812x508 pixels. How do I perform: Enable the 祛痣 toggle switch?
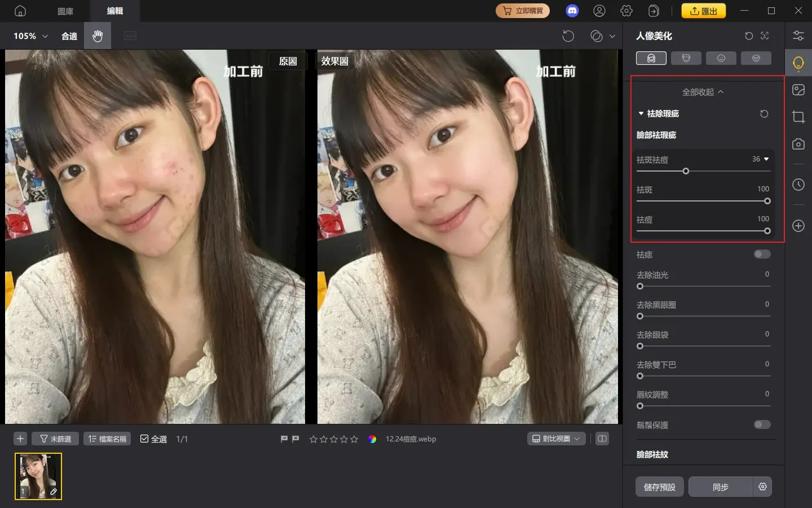point(762,254)
